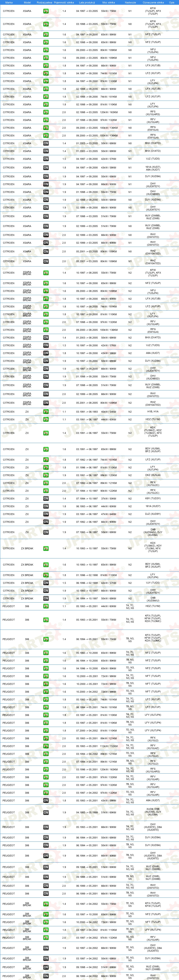Select the 'K9Y (TUD3Y)' engine code cell

153,498
